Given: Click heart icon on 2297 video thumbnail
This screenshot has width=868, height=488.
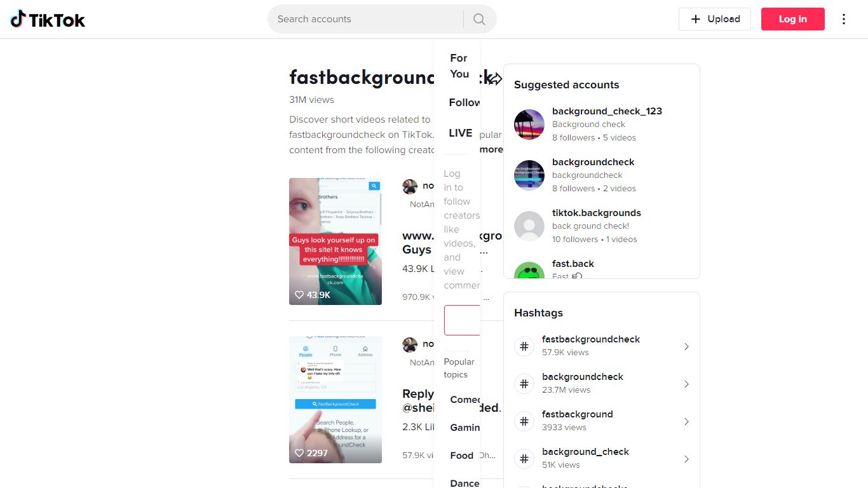Looking at the screenshot, I should pyautogui.click(x=299, y=453).
